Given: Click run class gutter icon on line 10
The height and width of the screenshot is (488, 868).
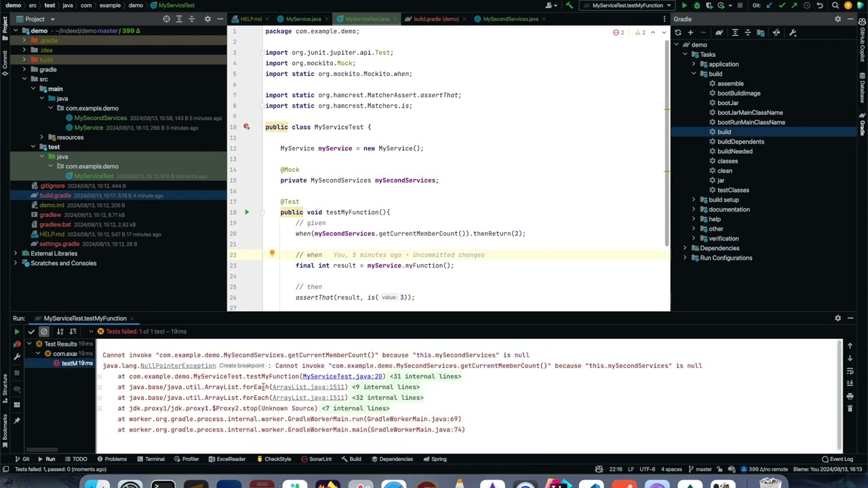Looking at the screenshot, I should [x=247, y=127].
